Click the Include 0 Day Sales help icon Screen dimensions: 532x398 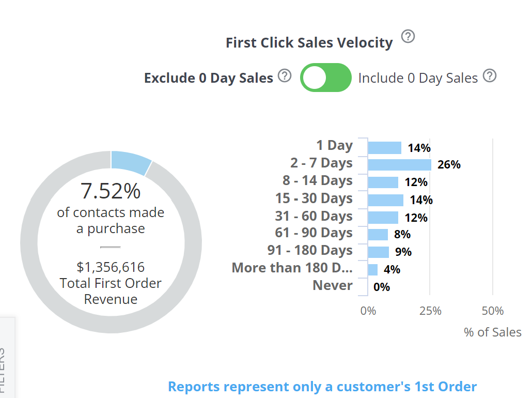[489, 75]
